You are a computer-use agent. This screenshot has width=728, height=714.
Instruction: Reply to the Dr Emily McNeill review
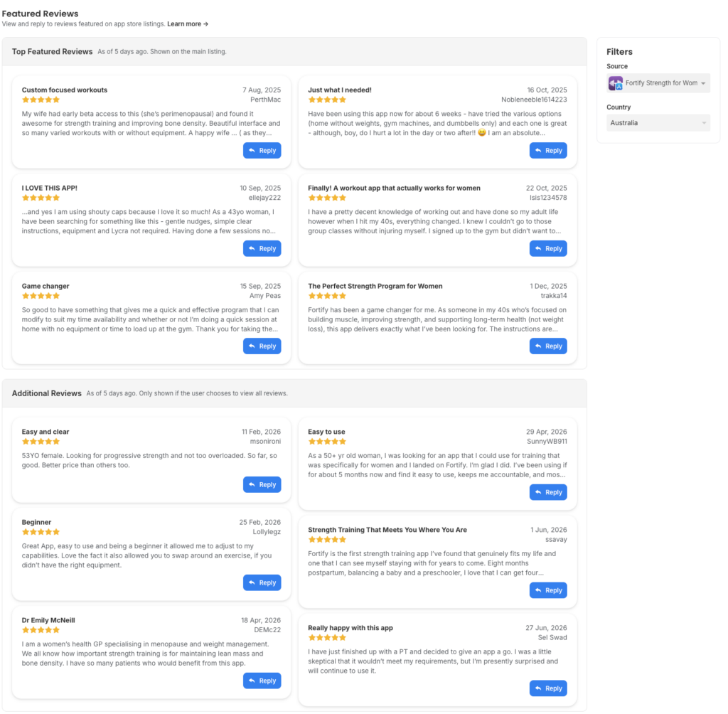[x=262, y=681]
